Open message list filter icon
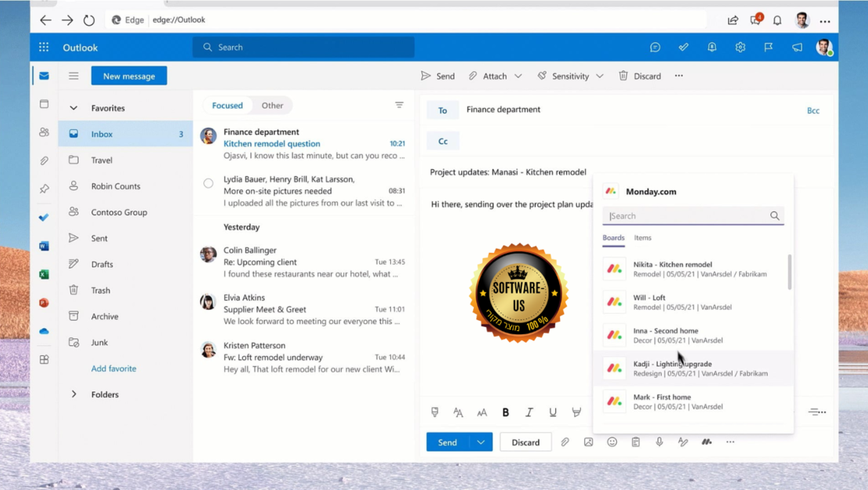The image size is (868, 490). tap(399, 105)
